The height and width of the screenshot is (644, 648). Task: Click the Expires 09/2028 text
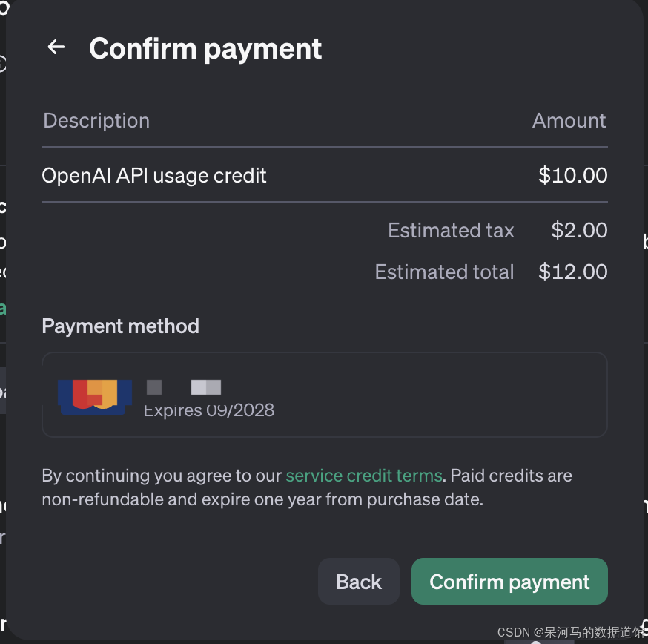coord(208,410)
